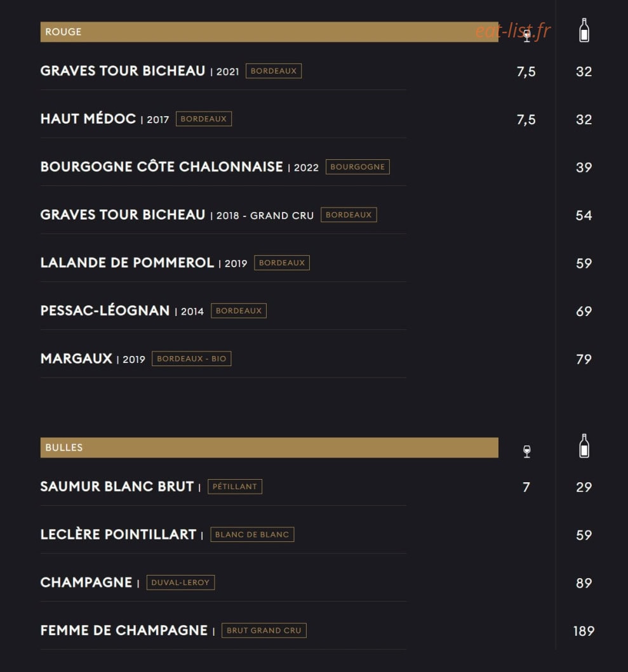Click the wine glass icon in Rouge header
Viewport: 628px width, 672px height.
527,36
